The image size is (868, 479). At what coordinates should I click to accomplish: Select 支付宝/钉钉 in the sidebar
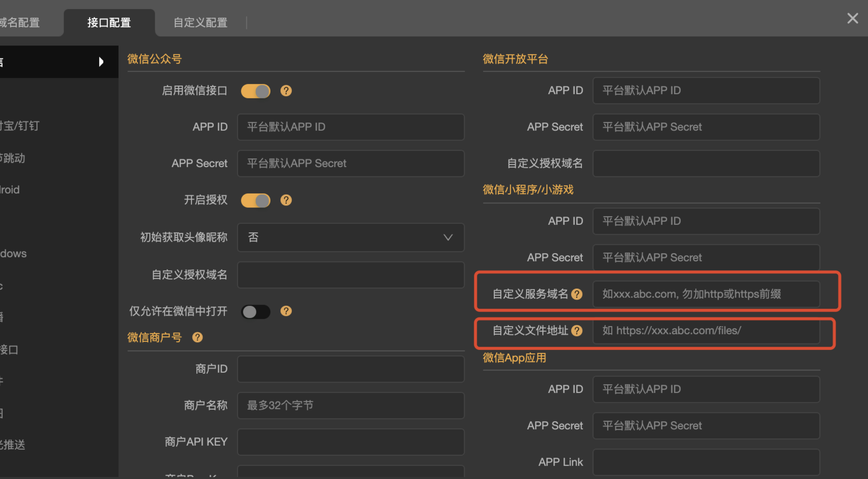click(x=20, y=126)
